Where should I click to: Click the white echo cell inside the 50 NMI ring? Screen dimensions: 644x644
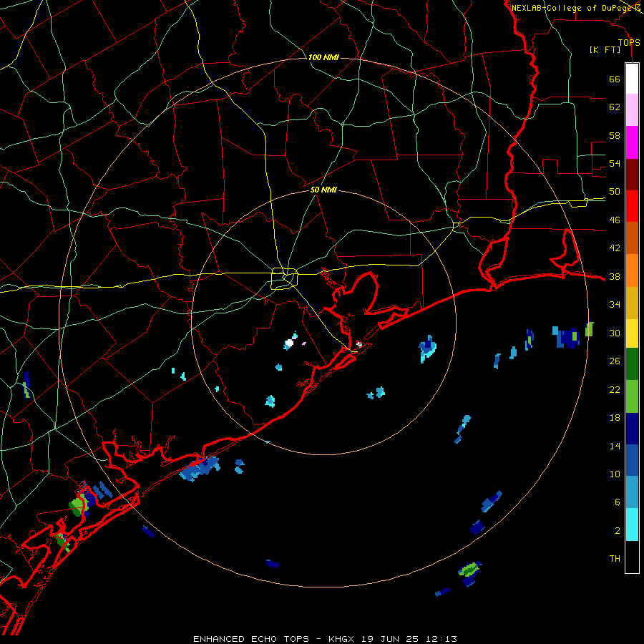point(289,343)
